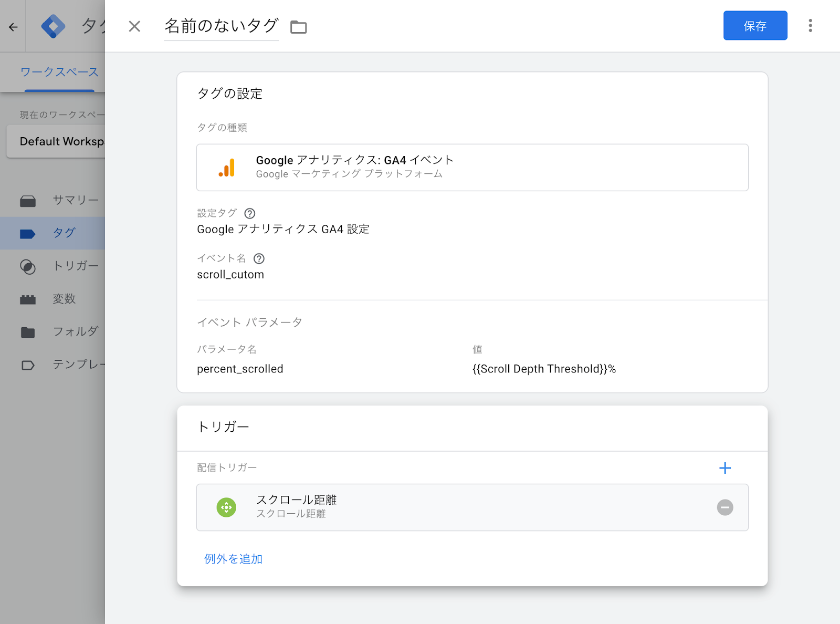Screen dimensions: 840x624
Task: Click help icon next to イベント名
Action: 259,258
